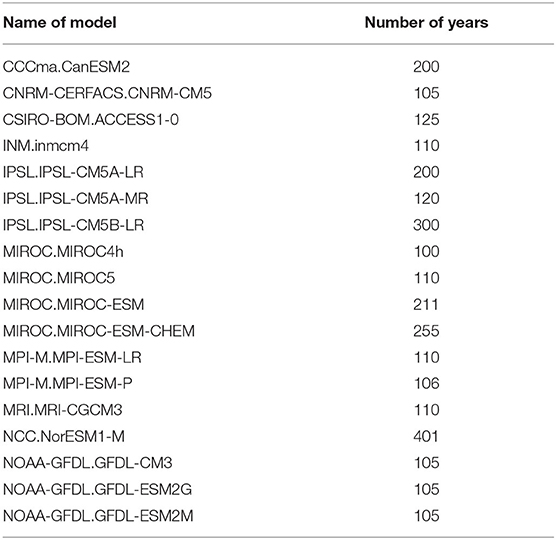Select the NOAA-GFDL.GFDL-CM3 model name
The width and height of the screenshot is (556, 540).
pyautogui.click(x=88, y=463)
